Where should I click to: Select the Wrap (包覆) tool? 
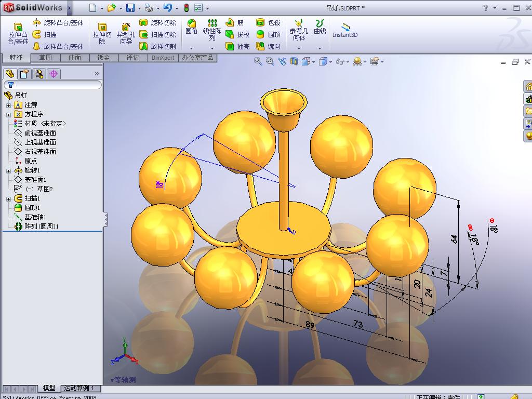coord(269,23)
